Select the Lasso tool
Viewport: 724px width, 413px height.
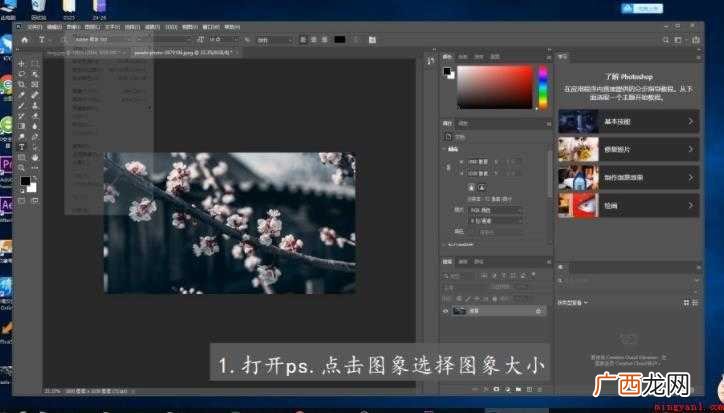click(x=21, y=74)
